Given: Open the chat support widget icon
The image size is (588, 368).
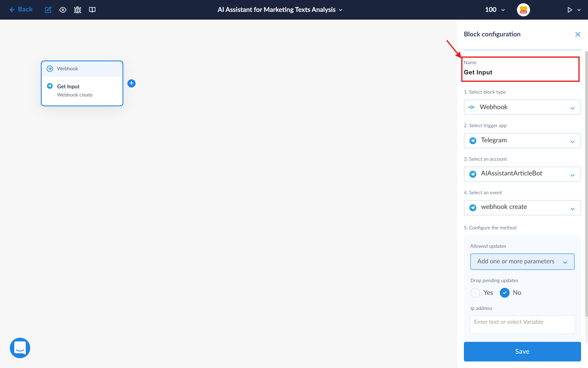Looking at the screenshot, I should 20,348.
